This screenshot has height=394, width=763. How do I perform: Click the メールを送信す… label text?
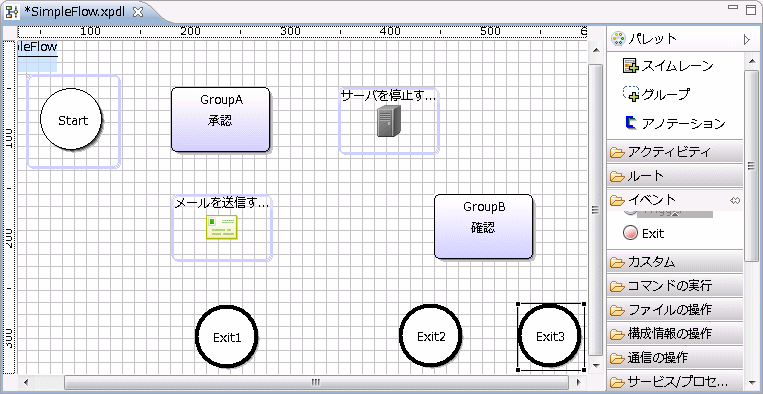click(x=221, y=203)
